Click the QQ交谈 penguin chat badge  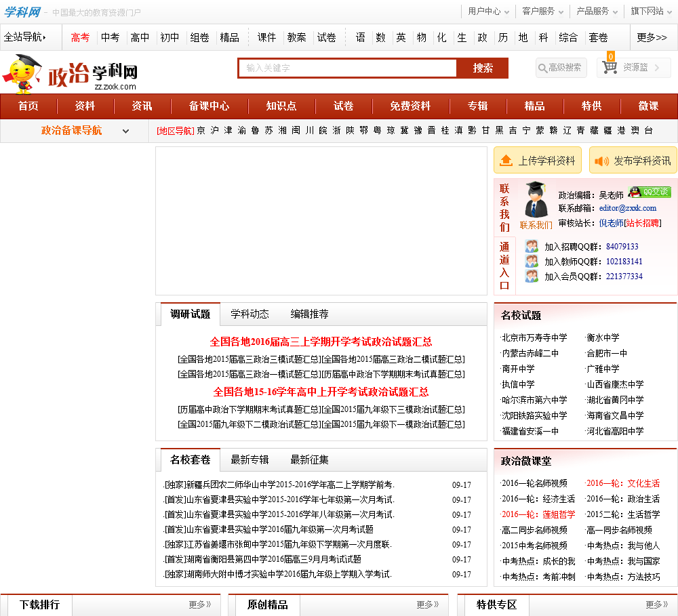(x=649, y=192)
